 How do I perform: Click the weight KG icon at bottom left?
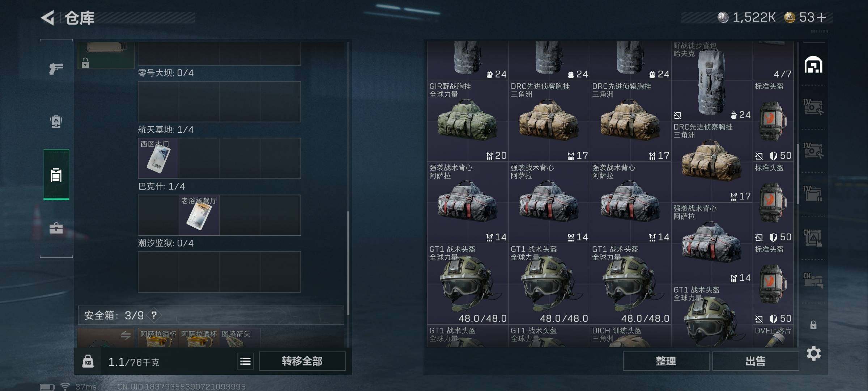(x=88, y=361)
